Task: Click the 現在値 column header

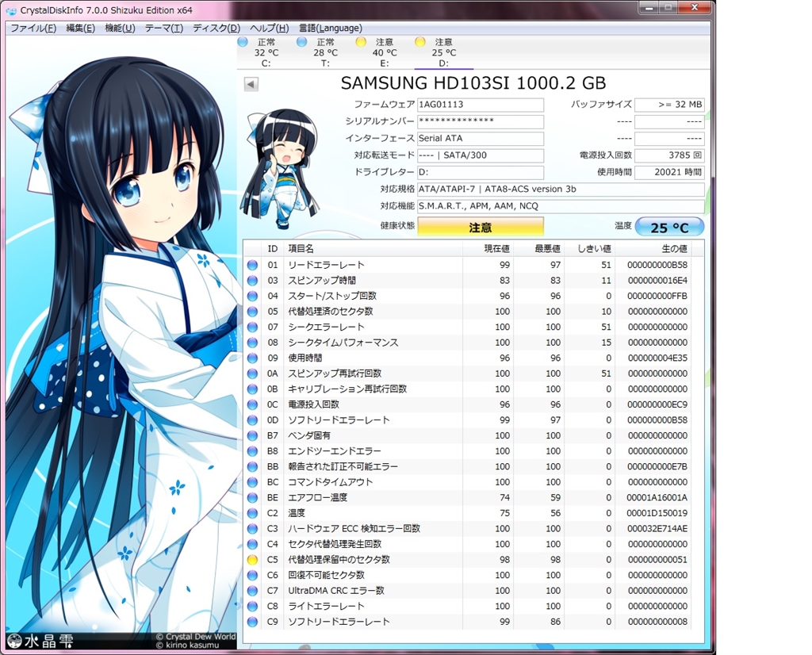Action: point(488,249)
